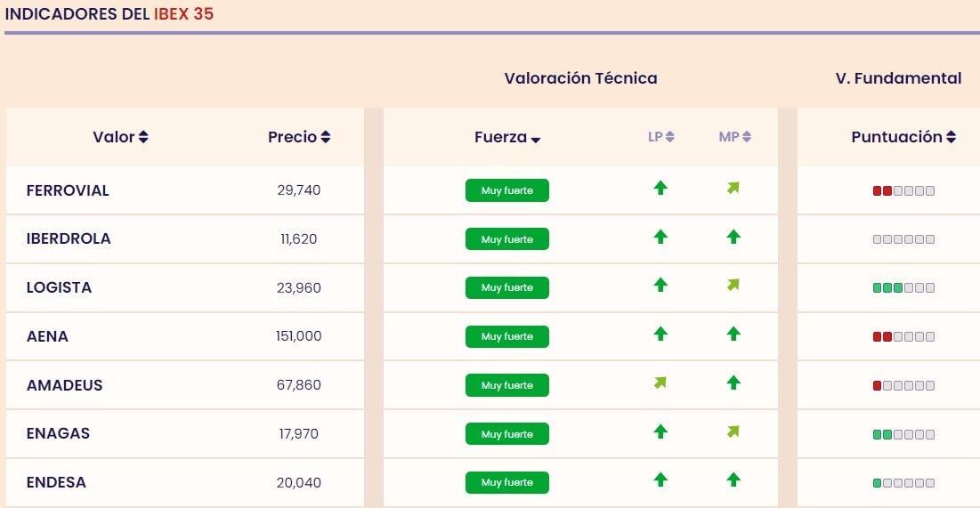Click Ferrovial's medium-term diagonal arrow icon
This screenshot has height=508, width=980.
[x=733, y=188]
